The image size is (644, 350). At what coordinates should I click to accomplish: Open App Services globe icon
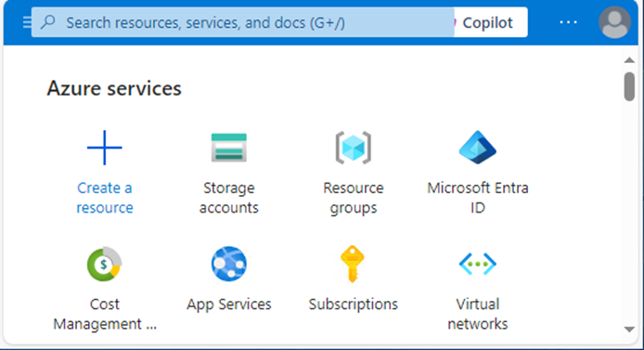pos(229,264)
